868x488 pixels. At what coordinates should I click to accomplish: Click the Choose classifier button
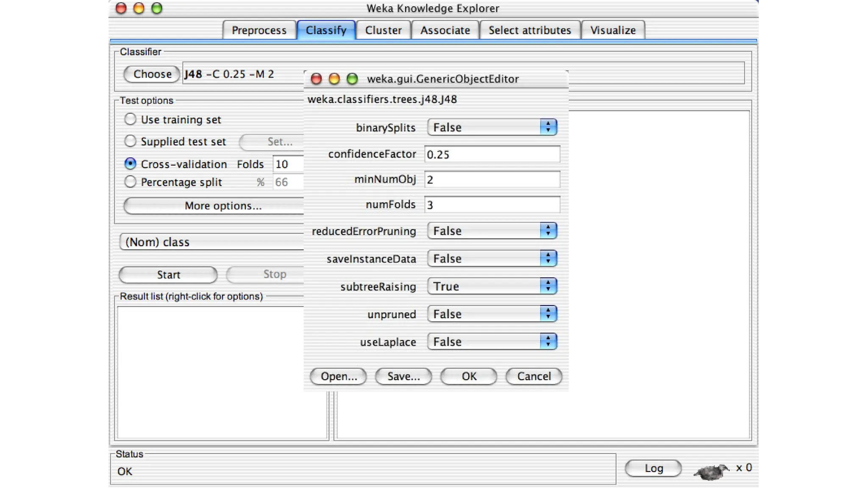(x=152, y=74)
